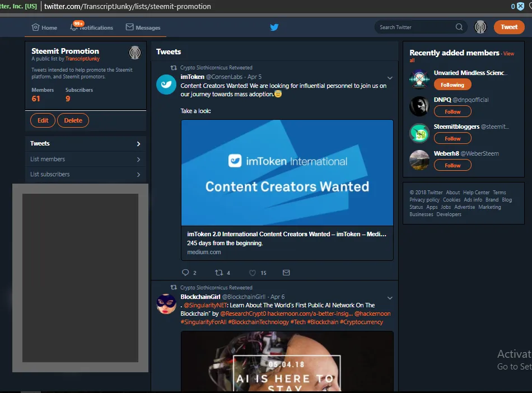Viewport: 532px width, 393px height.
Task: Send imToken tweet via direct message
Action: click(x=286, y=273)
